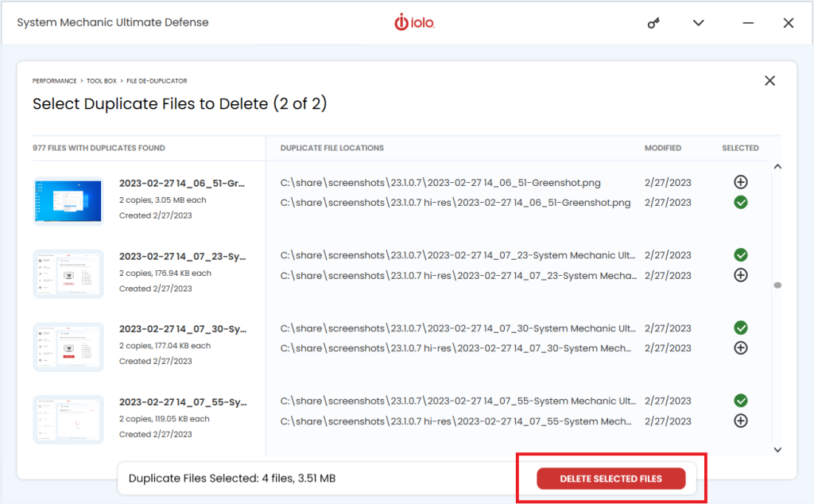Screen dimensions: 814x504
Task: Close the File De-Duplicator panel
Action: coord(769,80)
